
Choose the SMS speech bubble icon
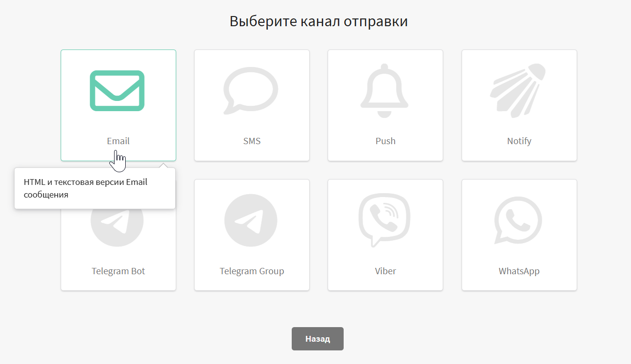(251, 91)
